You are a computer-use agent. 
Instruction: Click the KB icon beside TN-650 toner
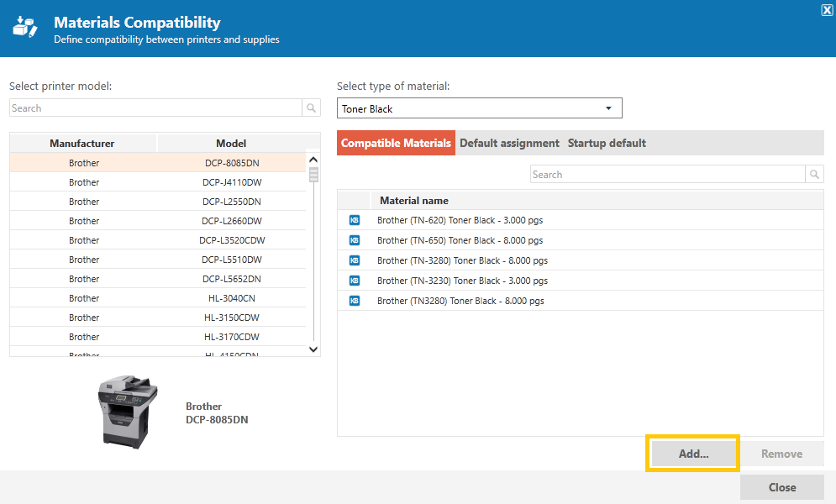pyautogui.click(x=355, y=240)
